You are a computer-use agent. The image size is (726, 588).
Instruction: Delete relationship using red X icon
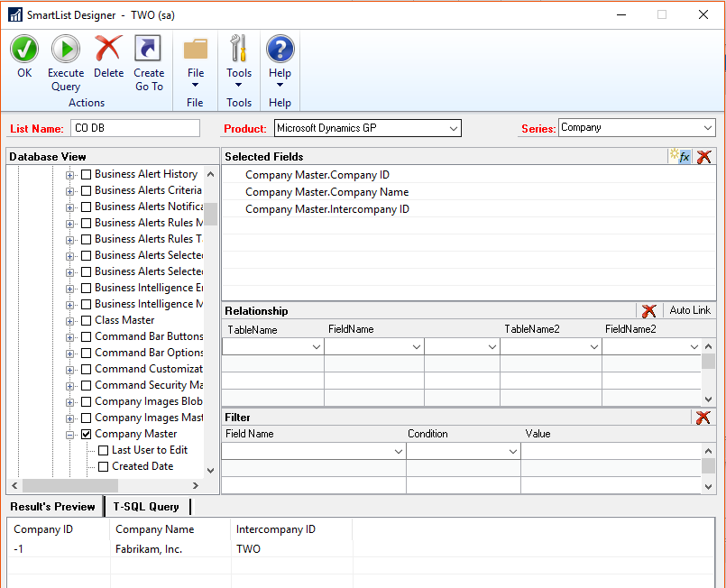(x=648, y=311)
